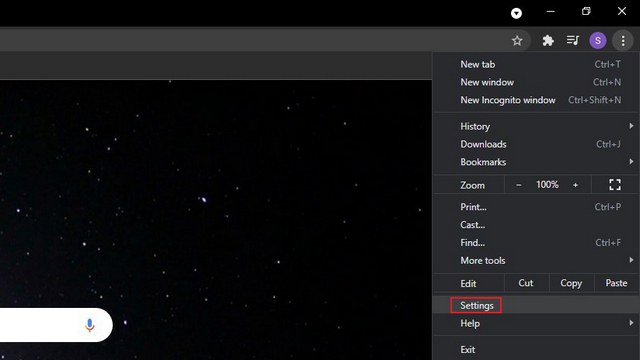Select Print... in the menu
The height and width of the screenshot is (360, 640).
[536, 207]
